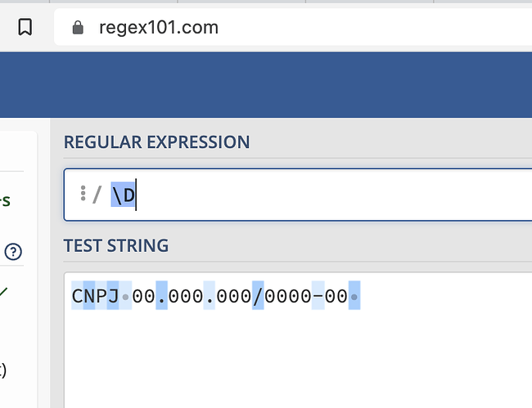The image size is (532, 408).
Task: Click the highlighted hyphen before final 00
Action: tap(318, 296)
